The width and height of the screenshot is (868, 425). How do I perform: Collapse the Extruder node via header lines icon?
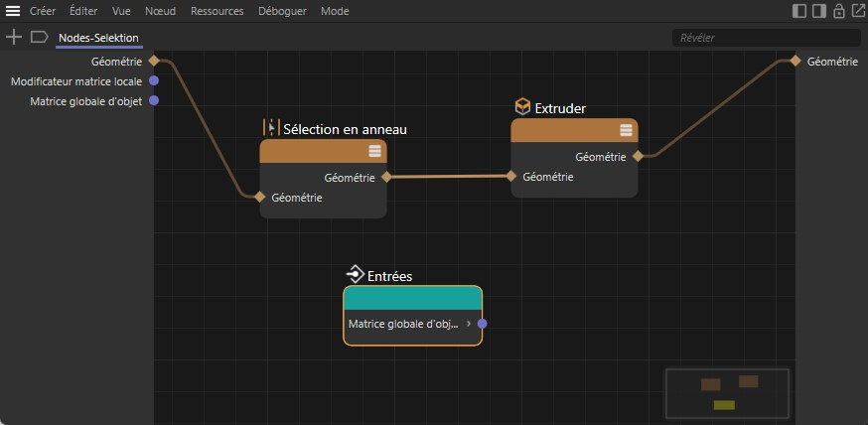(x=626, y=130)
